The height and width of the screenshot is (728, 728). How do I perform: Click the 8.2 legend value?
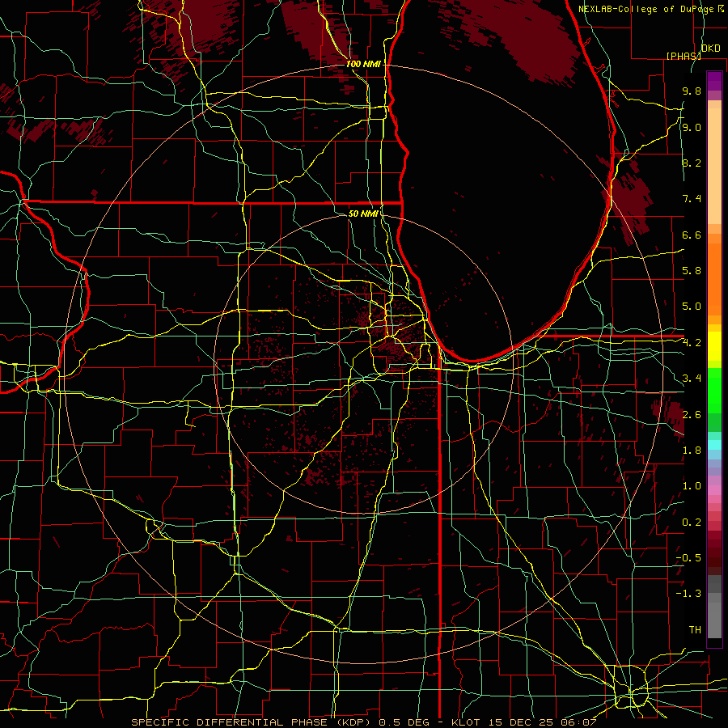click(x=692, y=163)
